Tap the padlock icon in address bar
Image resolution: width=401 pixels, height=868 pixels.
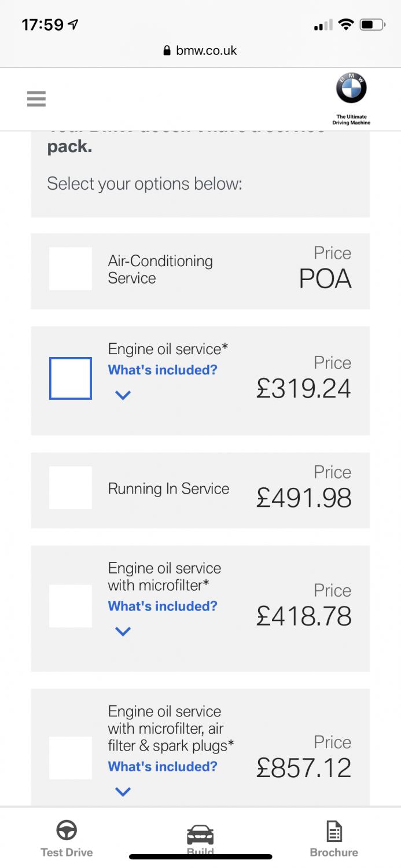pos(168,50)
